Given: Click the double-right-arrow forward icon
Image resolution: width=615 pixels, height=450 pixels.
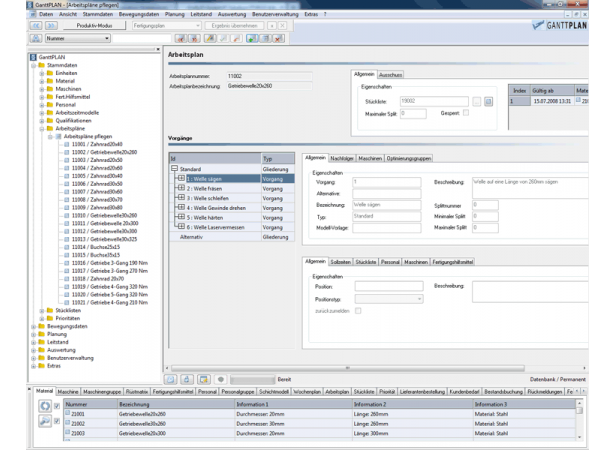Looking at the screenshot, I should (51, 26).
